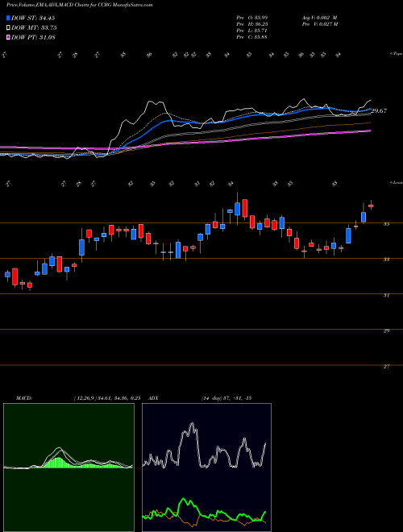Click the last red candlestick on the price chart

click(x=371, y=206)
